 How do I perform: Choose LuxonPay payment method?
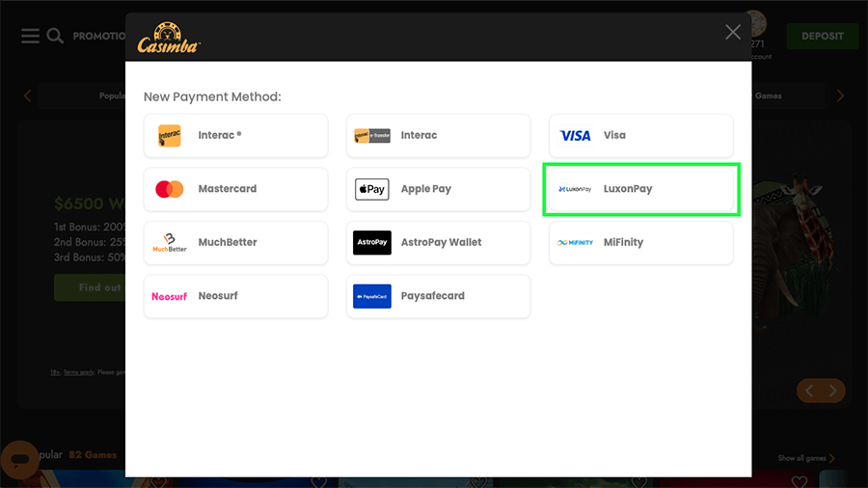tap(641, 189)
